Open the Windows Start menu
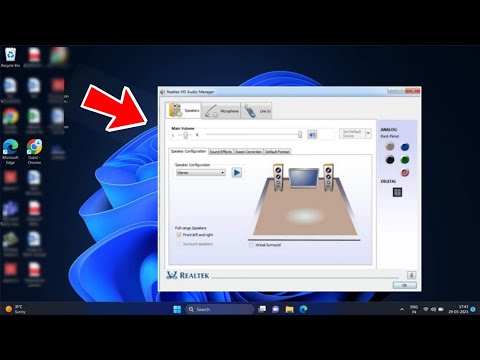This screenshot has height=360, width=480. 177,309
